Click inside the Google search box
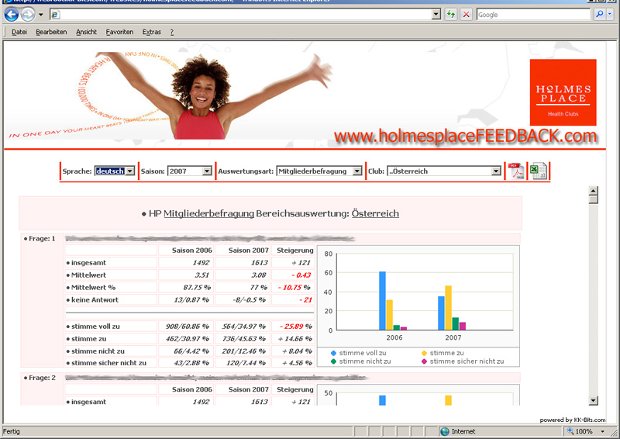This screenshot has width=620, height=439. (534, 15)
